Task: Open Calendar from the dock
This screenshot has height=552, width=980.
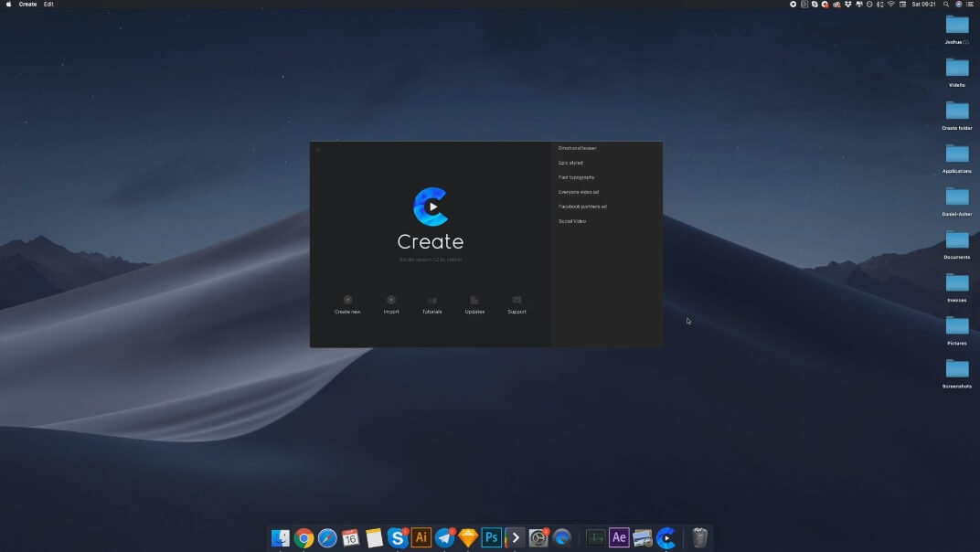Action: point(351,537)
